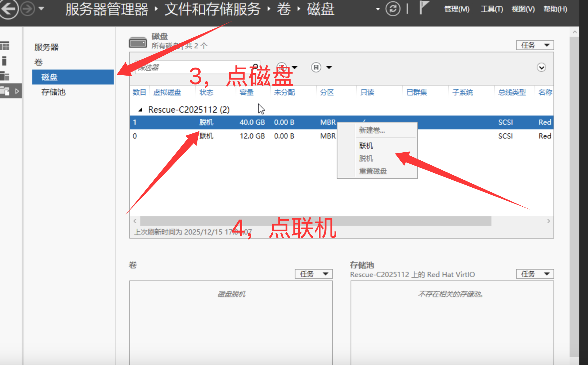Open the notifications flag icon
588x365 pixels.
coord(423,8)
